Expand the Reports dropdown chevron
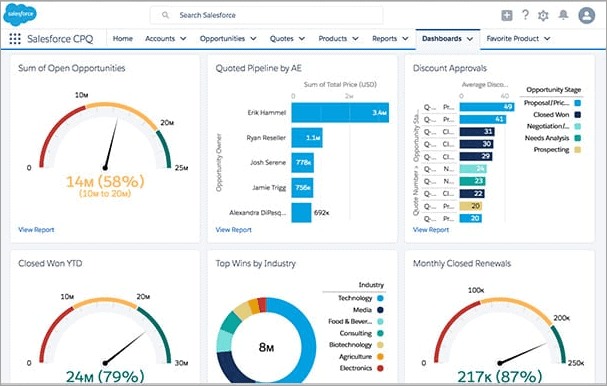This screenshot has width=607, height=386. click(x=405, y=39)
